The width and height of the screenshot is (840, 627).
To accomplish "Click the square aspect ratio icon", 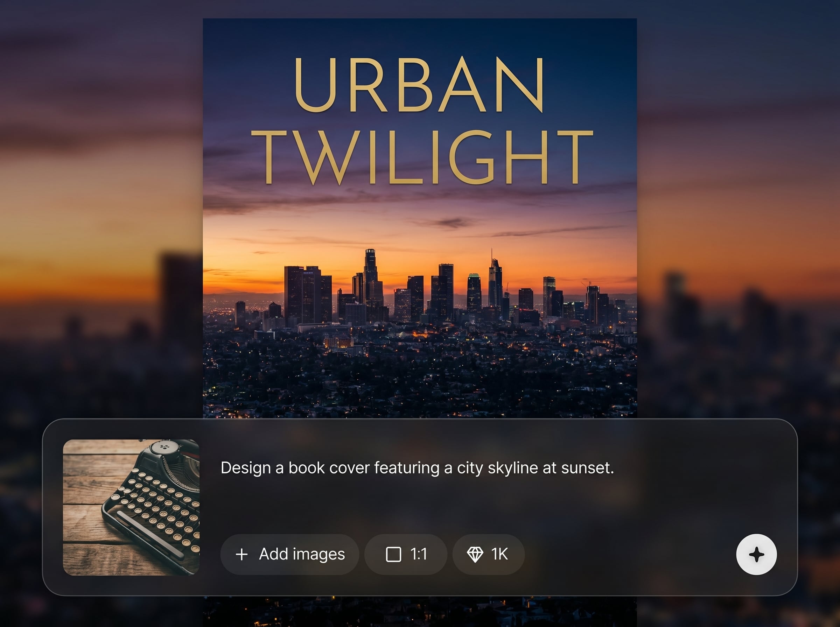I will tap(393, 554).
